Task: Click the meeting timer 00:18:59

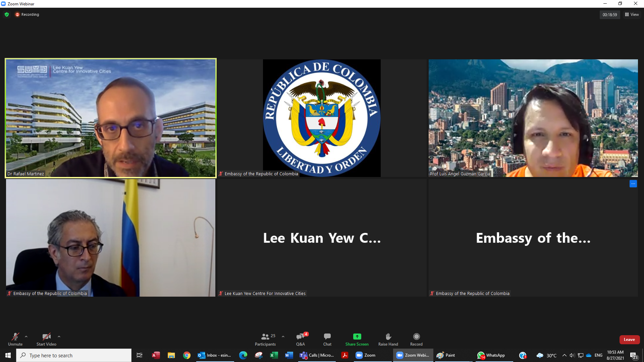Action: click(609, 15)
